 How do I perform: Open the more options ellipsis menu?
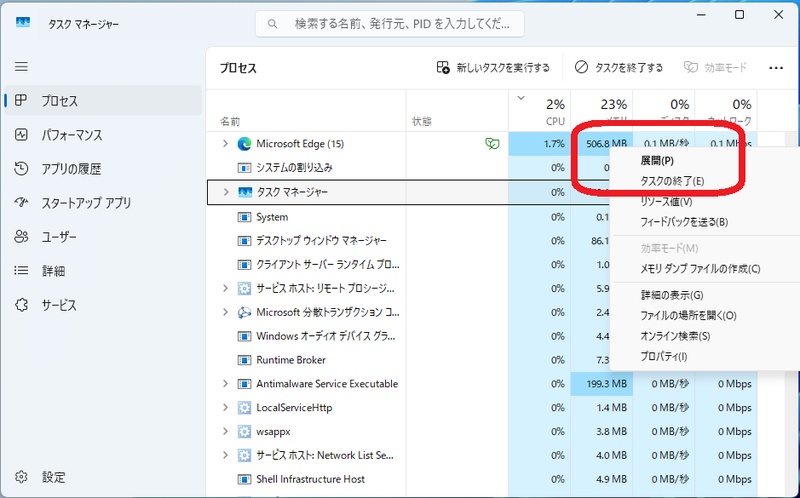(776, 68)
